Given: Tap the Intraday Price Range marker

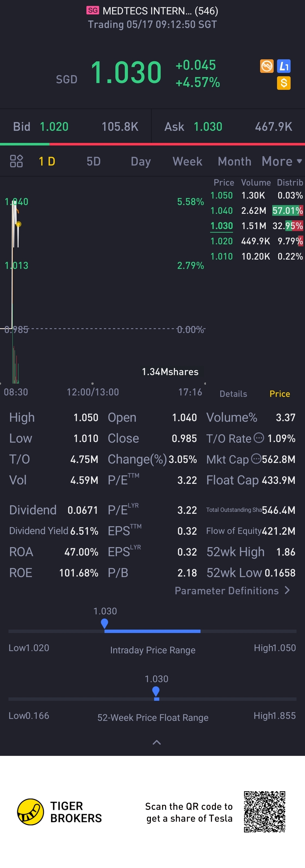Looking at the screenshot, I should pos(104,623).
